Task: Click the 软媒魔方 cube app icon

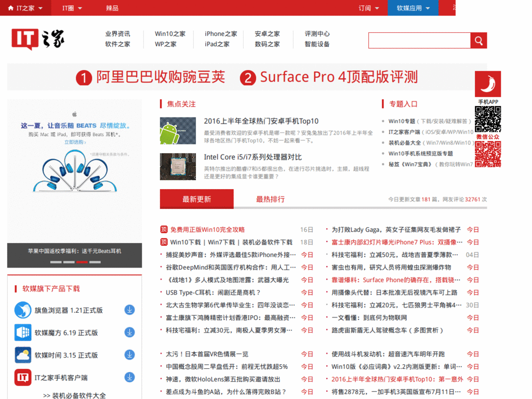Action: 23,332
